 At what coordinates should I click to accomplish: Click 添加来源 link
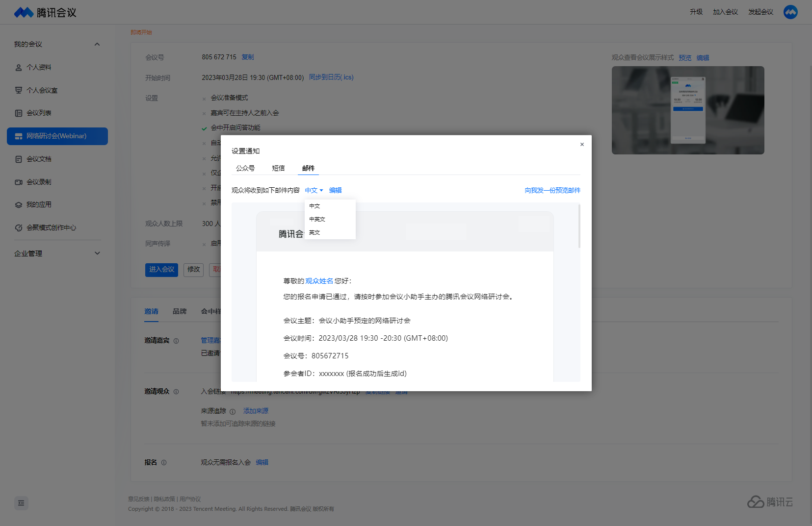256,411
